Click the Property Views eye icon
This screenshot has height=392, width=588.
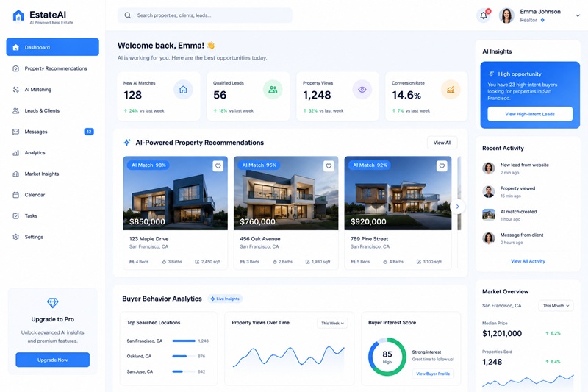click(x=362, y=90)
